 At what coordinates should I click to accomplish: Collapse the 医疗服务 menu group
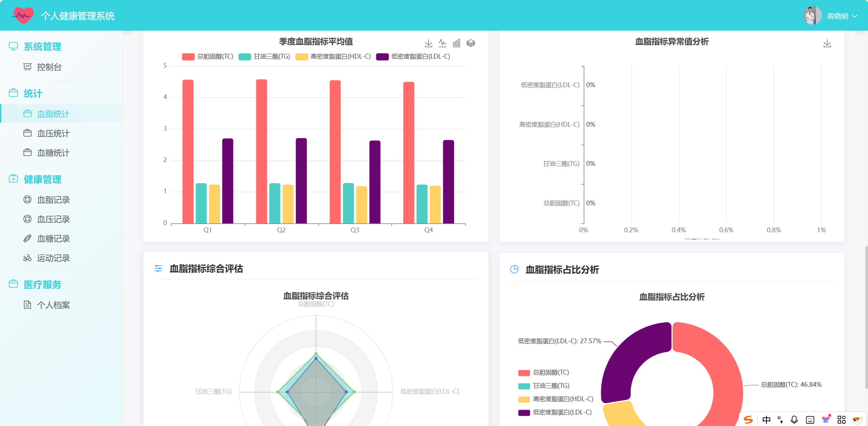click(x=43, y=284)
